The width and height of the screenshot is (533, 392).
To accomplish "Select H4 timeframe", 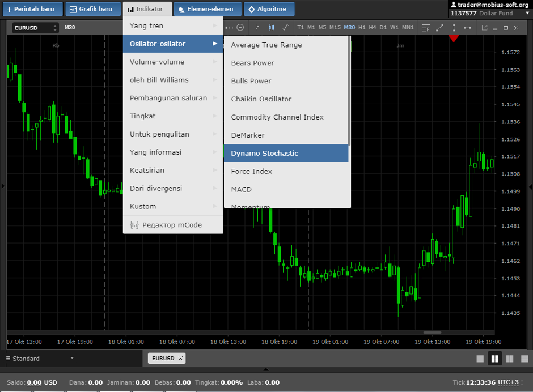I will point(373,28).
